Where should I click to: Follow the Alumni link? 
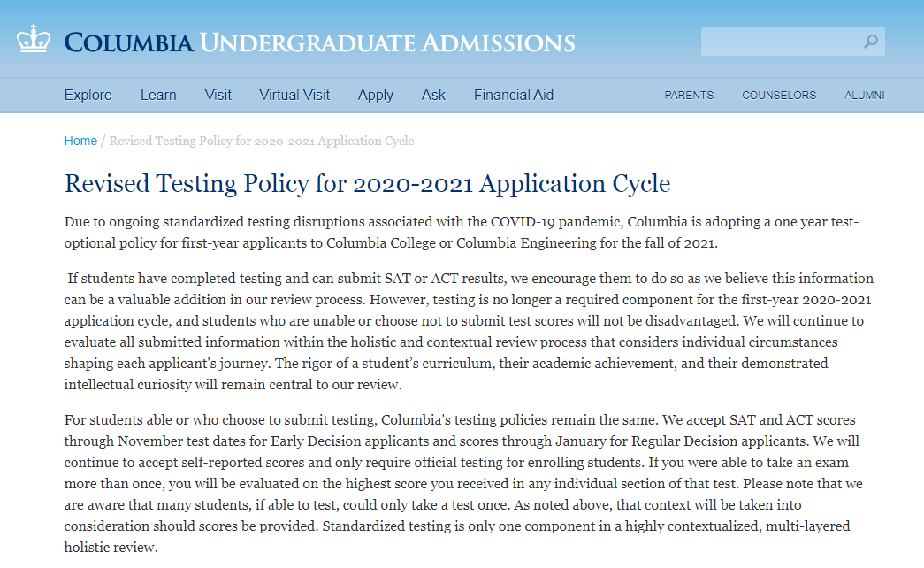(x=864, y=96)
